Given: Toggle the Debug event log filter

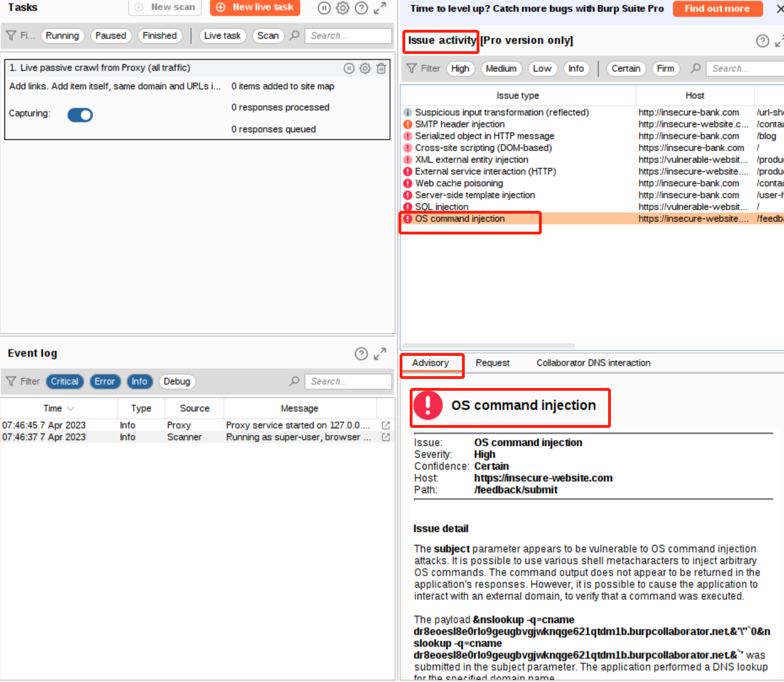Looking at the screenshot, I should [177, 381].
